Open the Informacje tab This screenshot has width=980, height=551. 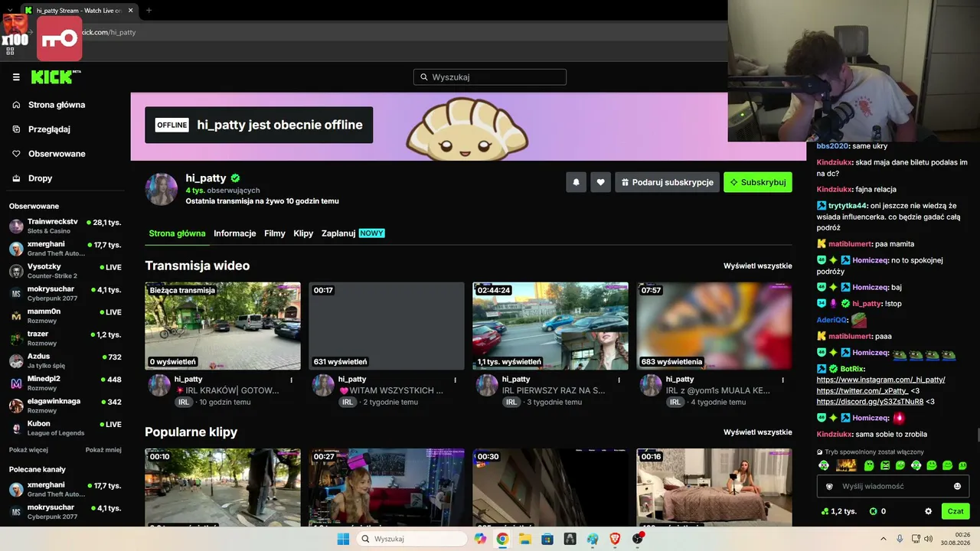(x=235, y=233)
